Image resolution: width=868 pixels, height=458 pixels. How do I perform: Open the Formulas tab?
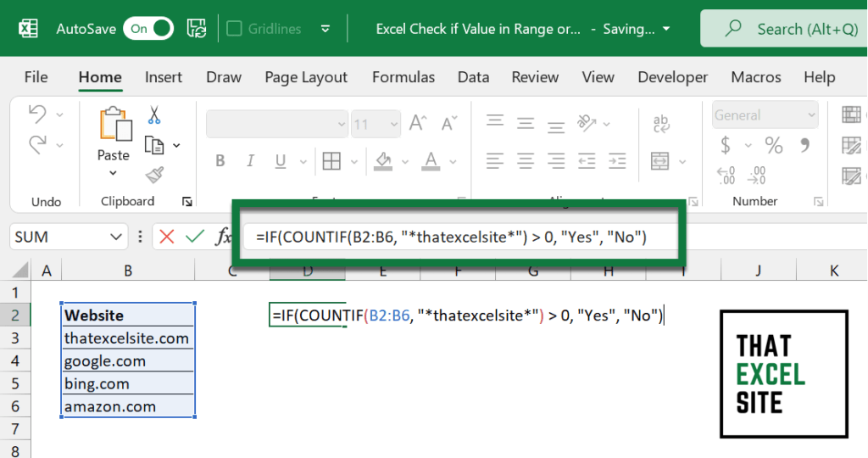tap(403, 77)
